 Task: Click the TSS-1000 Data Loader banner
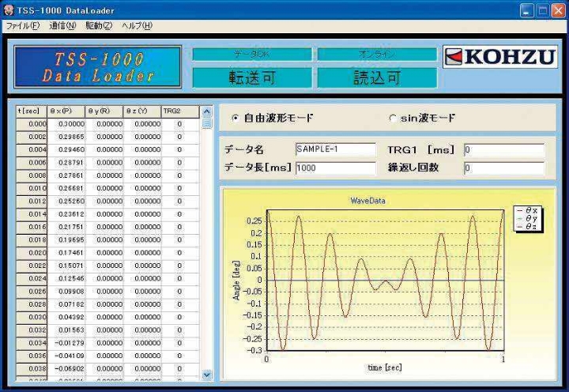(98, 67)
